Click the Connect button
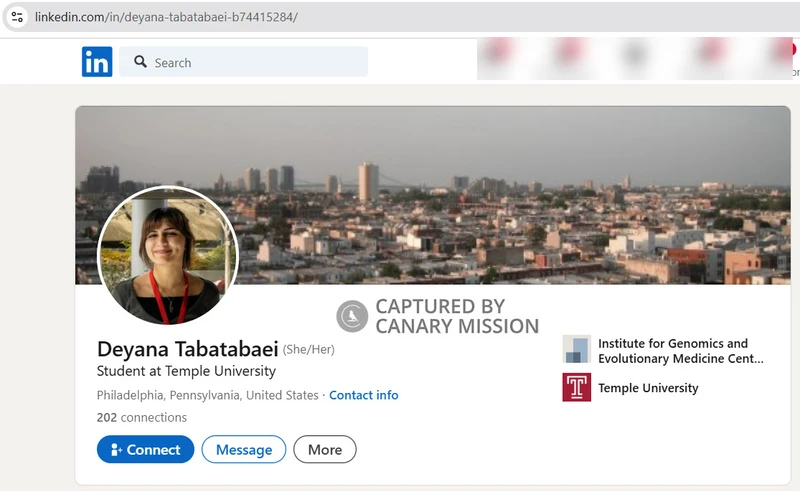The image size is (800, 491). click(145, 449)
